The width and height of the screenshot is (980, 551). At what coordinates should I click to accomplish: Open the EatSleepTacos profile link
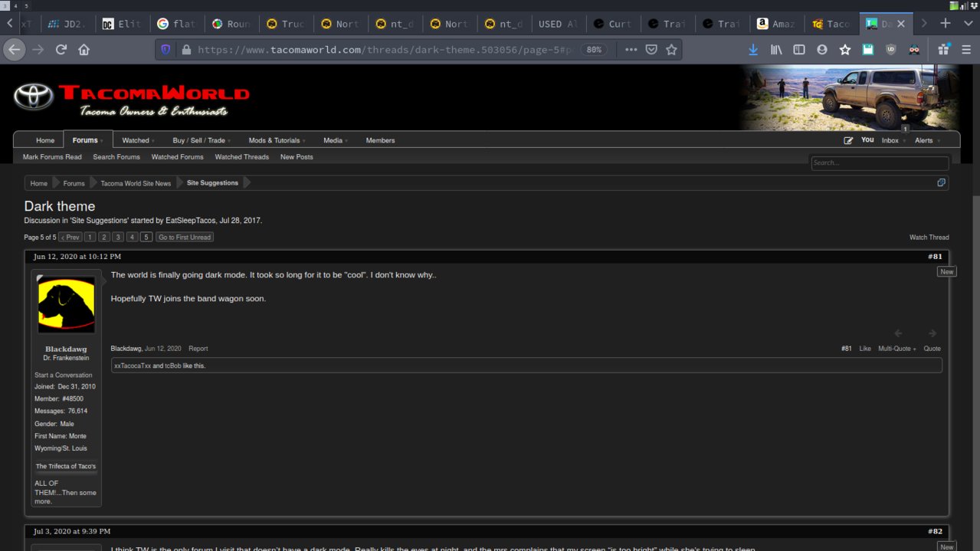[191, 221]
